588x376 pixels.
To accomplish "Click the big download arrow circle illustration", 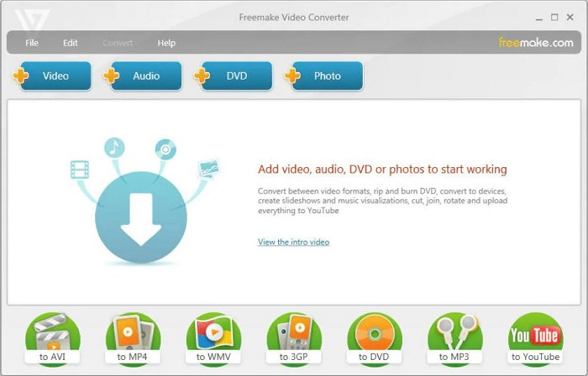I will coord(141,218).
